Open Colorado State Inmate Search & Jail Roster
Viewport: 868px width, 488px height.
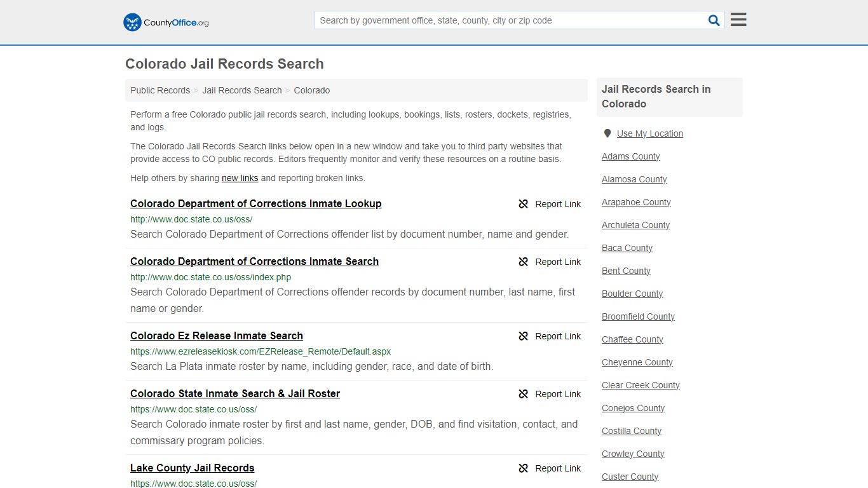[235, 394]
